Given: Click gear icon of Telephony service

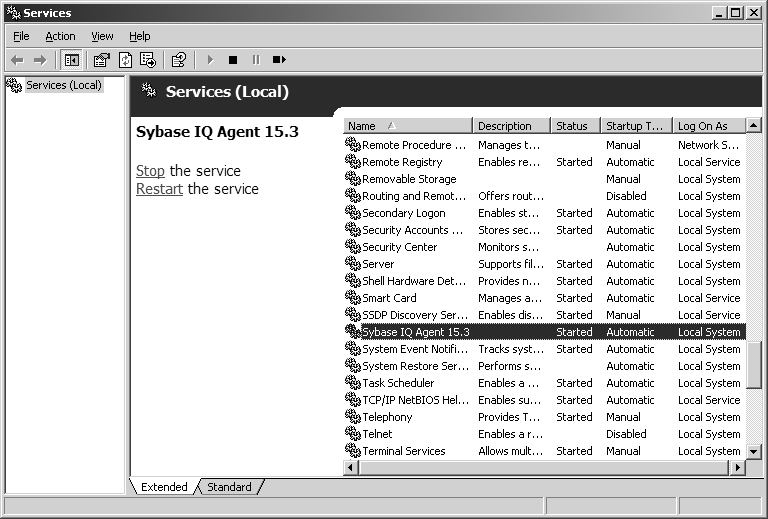Looking at the screenshot, I should pyautogui.click(x=353, y=417).
